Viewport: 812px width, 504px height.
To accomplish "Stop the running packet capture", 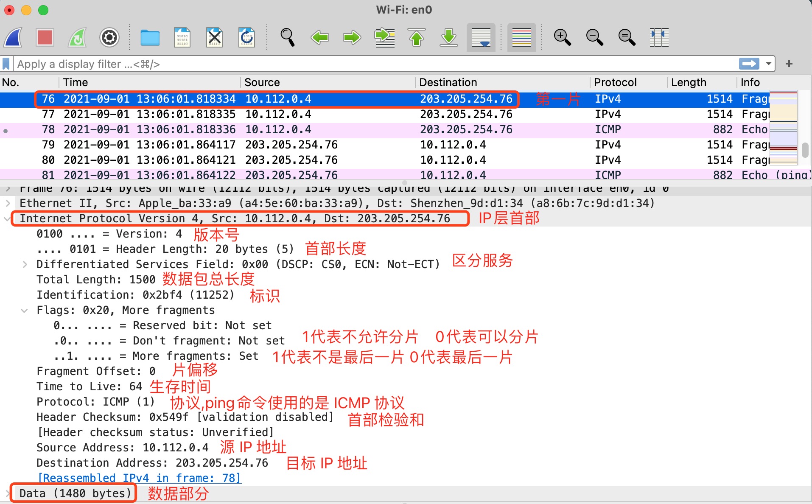I will click(45, 38).
